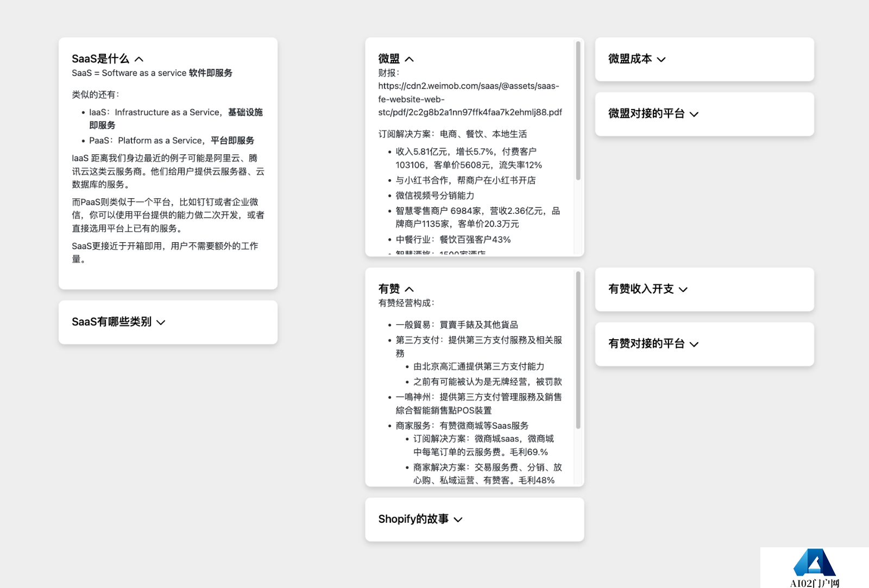The width and height of the screenshot is (869, 588).
Task: Click the 微盟 card heading
Action: tap(389, 59)
